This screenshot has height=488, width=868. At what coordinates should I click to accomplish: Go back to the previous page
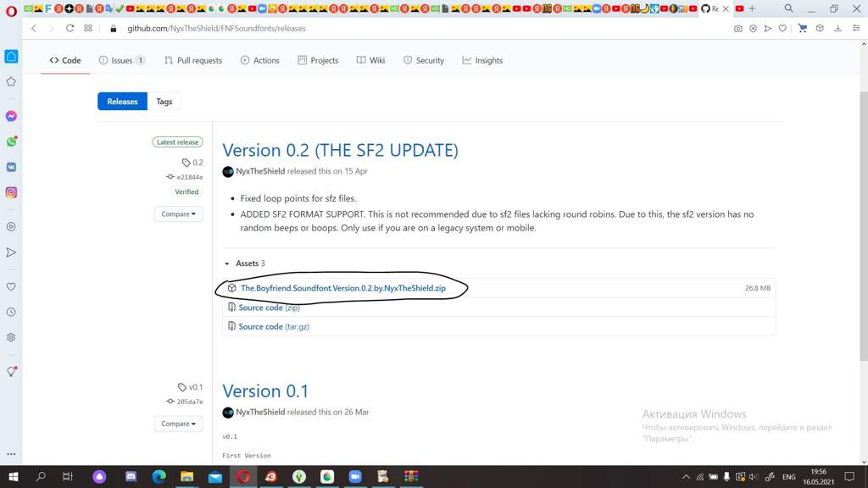pyautogui.click(x=34, y=28)
